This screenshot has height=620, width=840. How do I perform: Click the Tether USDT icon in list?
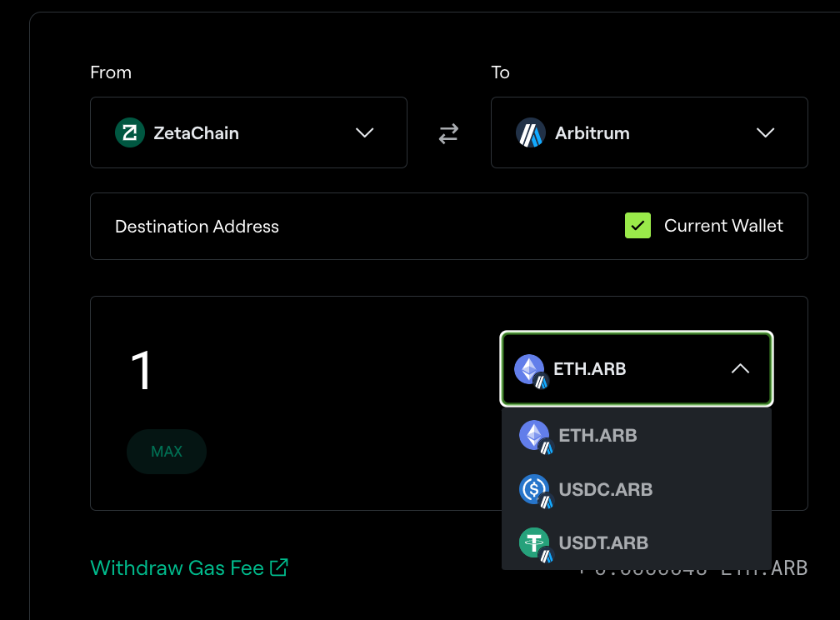click(x=536, y=544)
